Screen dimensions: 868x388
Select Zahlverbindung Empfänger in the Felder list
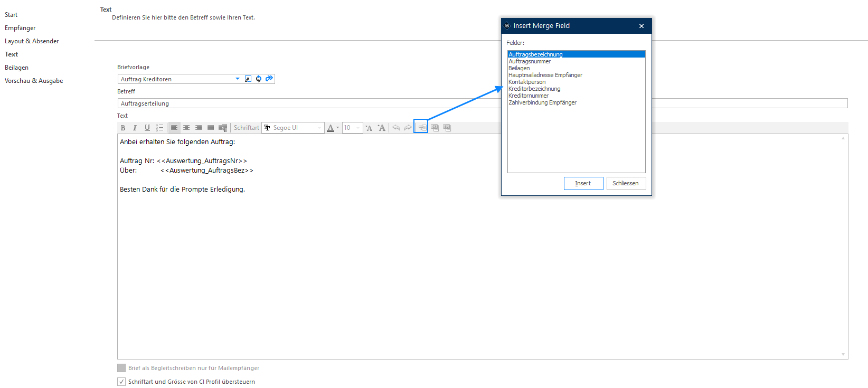(x=576, y=102)
